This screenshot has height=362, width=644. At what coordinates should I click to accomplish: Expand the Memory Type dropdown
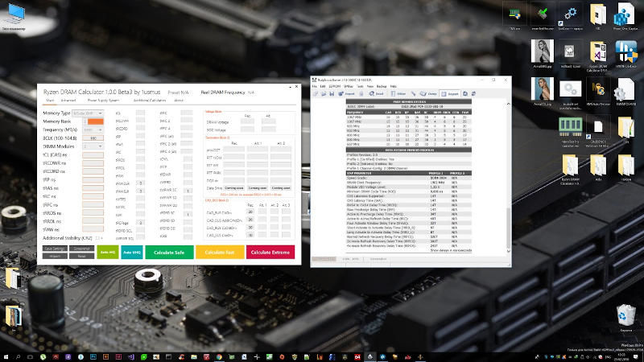point(88,113)
